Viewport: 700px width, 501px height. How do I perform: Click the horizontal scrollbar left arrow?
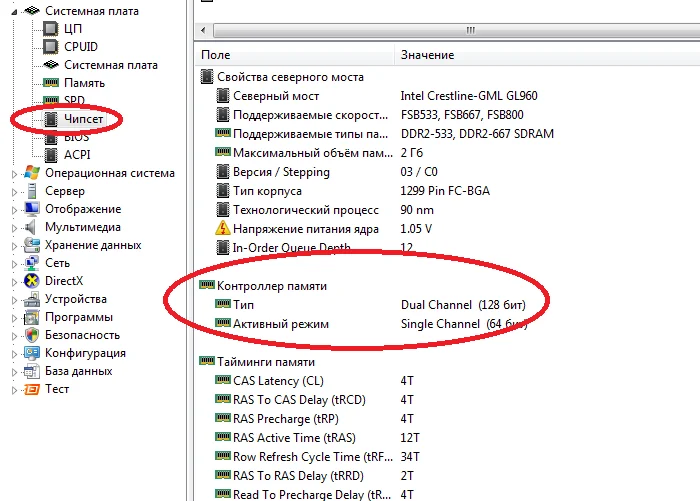204,30
